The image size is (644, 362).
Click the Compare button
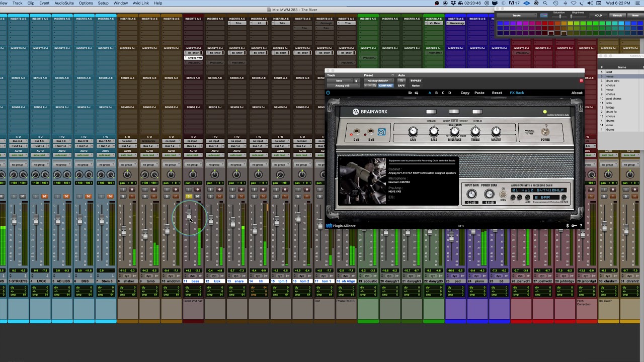(x=385, y=85)
